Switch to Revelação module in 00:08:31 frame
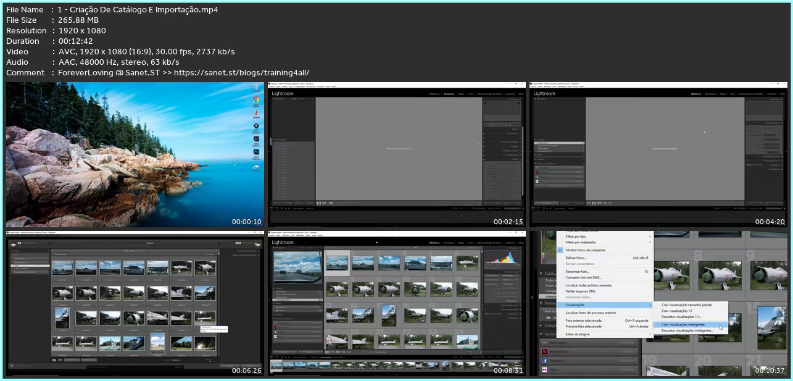The width and height of the screenshot is (793, 381). [449, 243]
